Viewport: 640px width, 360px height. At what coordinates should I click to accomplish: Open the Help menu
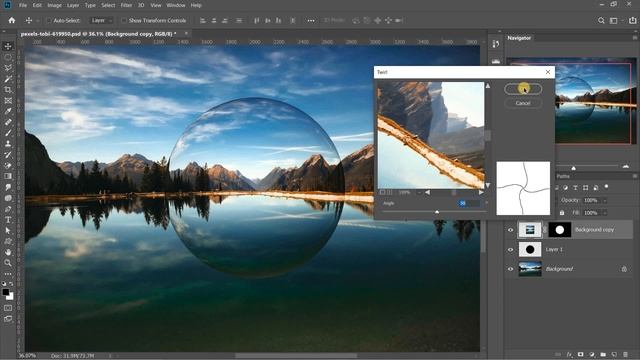tap(196, 5)
